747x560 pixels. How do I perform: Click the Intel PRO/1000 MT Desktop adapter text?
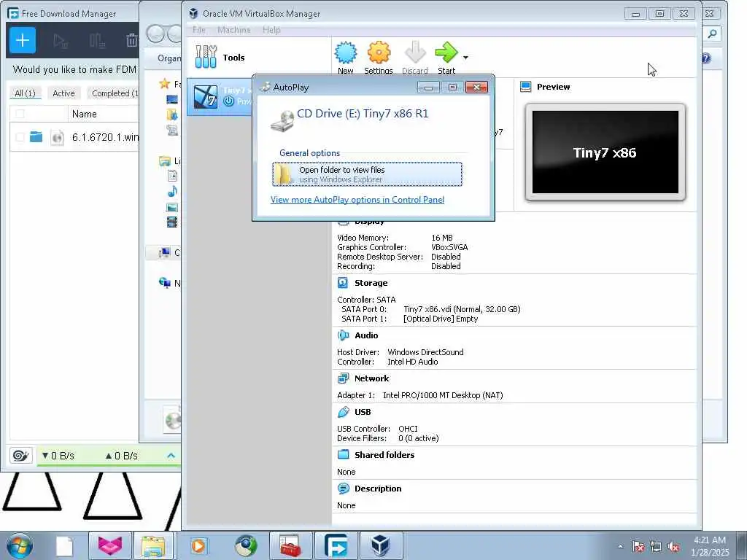[x=443, y=395]
